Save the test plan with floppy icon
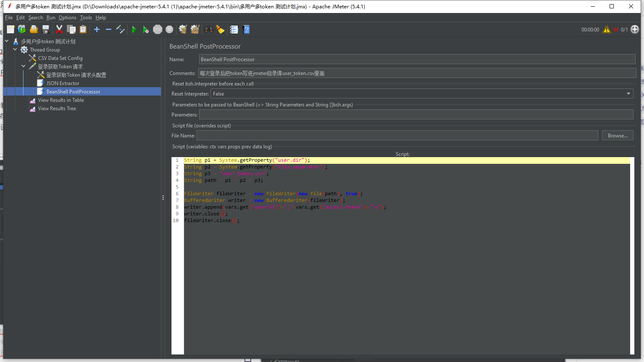This screenshot has width=644, height=362. [46, 29]
